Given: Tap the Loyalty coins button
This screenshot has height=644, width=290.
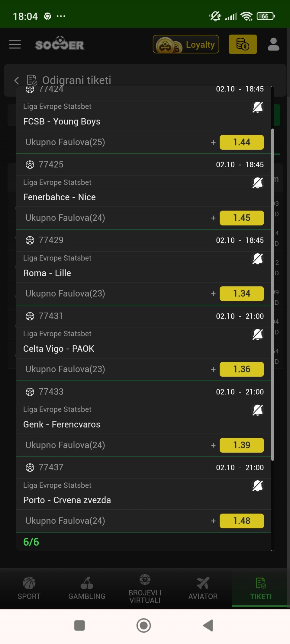Looking at the screenshot, I should (x=186, y=44).
